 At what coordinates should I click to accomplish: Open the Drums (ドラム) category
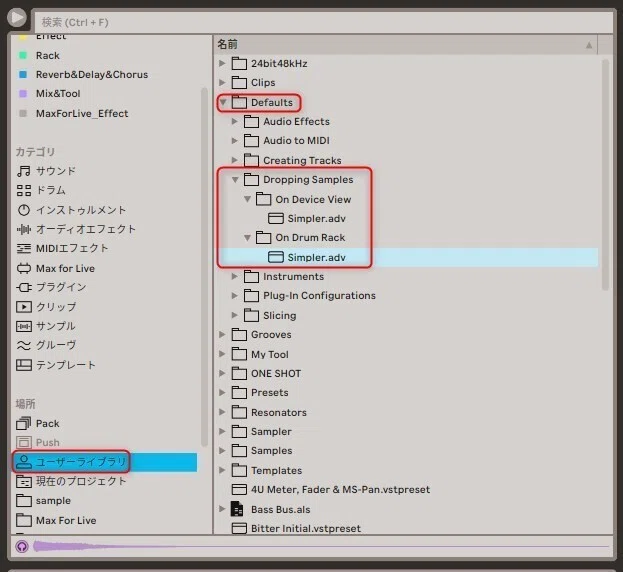coord(50,190)
